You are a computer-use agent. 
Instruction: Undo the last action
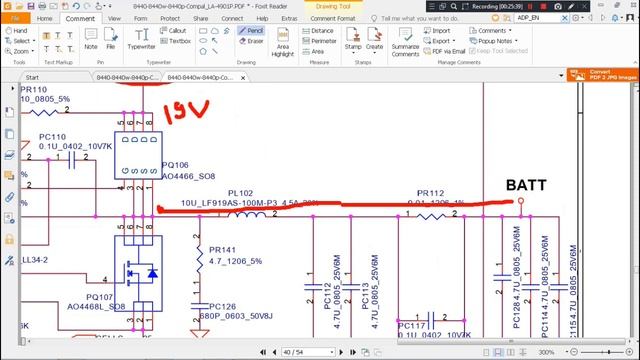pyautogui.click(x=76, y=6)
